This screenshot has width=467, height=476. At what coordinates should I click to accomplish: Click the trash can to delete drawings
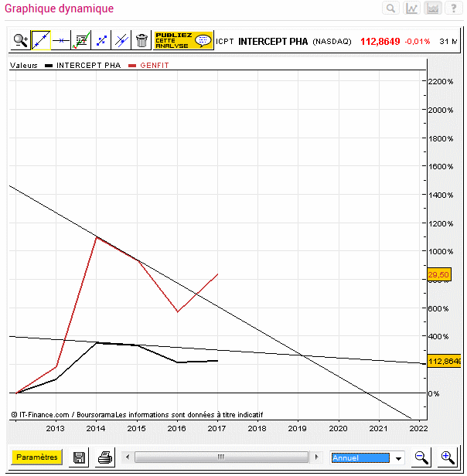point(141,40)
